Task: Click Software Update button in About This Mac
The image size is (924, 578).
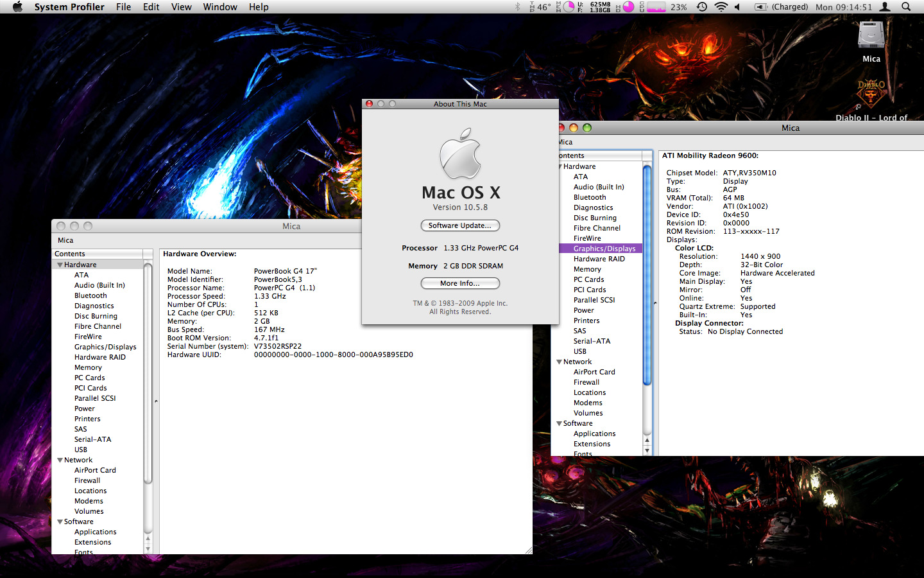Action: pyautogui.click(x=460, y=225)
